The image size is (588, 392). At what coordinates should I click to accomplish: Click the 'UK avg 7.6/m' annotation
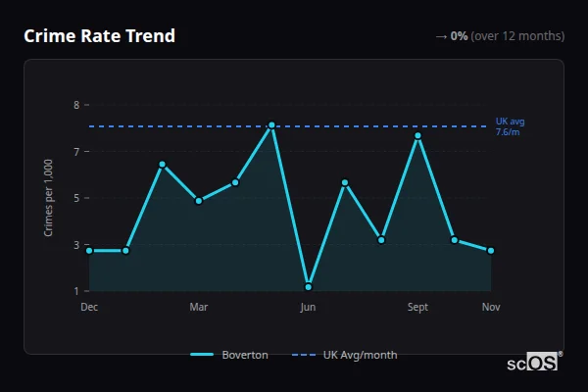coord(510,126)
